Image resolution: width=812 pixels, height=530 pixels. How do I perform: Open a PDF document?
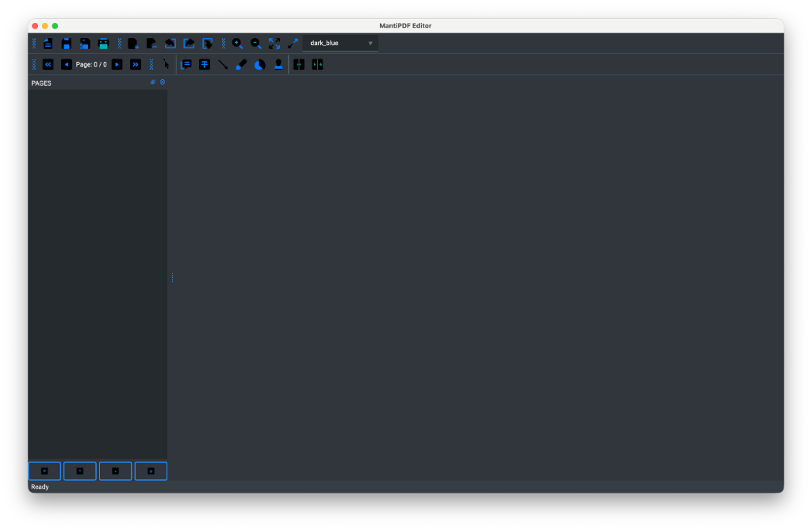[x=48, y=44]
